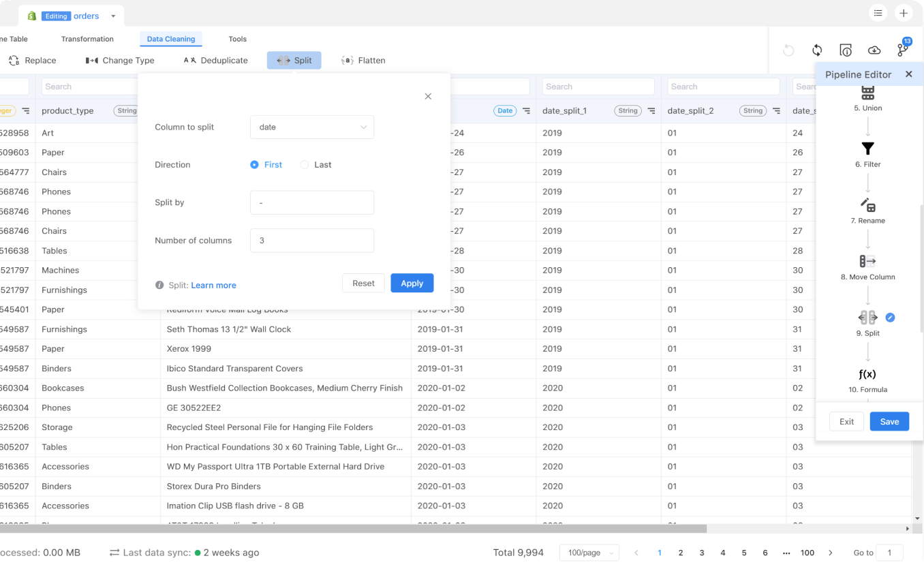Choose Last direction radio button
924x569 pixels.
305,165
